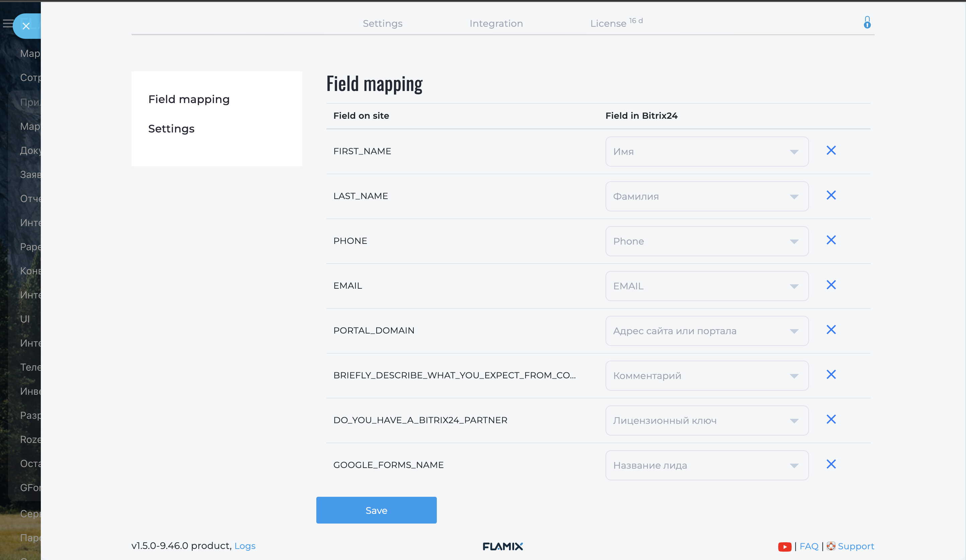Click the Save button
Viewport: 966px width, 560px height.
(x=376, y=510)
